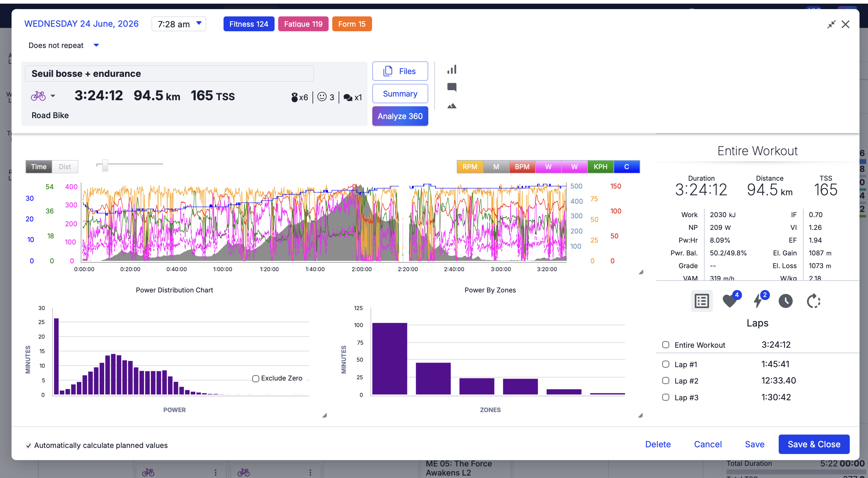Viewport: 868px width, 478px height.
Task: Toggle the Exclude Zero checkbox
Action: point(256,379)
